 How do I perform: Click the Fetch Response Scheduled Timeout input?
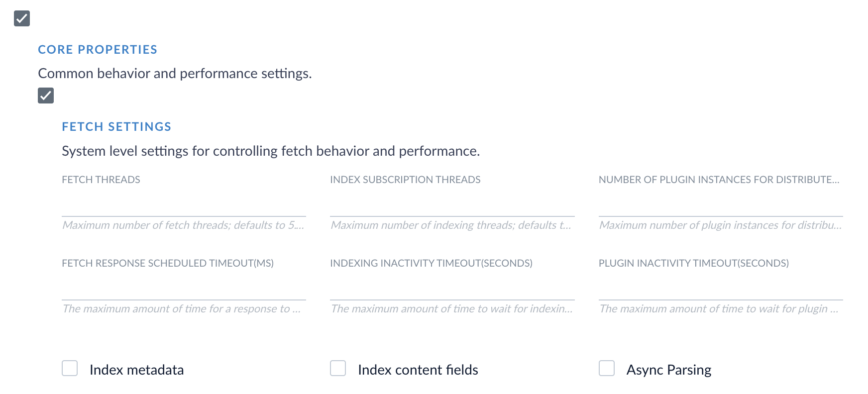[184, 289]
